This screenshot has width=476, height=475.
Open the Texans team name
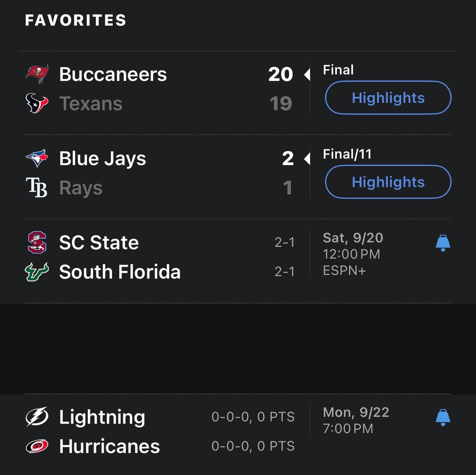point(91,104)
